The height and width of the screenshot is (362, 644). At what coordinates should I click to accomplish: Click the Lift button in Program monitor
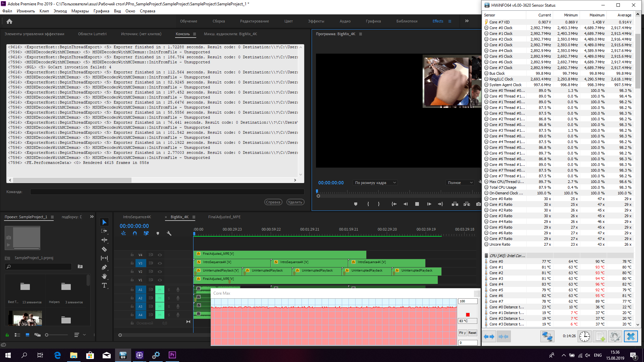(x=455, y=204)
